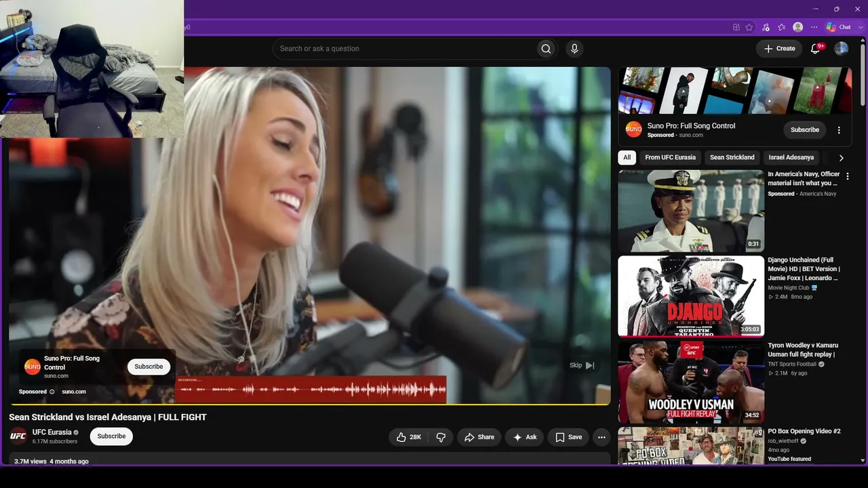This screenshot has height=488, width=868.
Task: Open the America's Navy ad thumbnail
Action: pos(691,211)
